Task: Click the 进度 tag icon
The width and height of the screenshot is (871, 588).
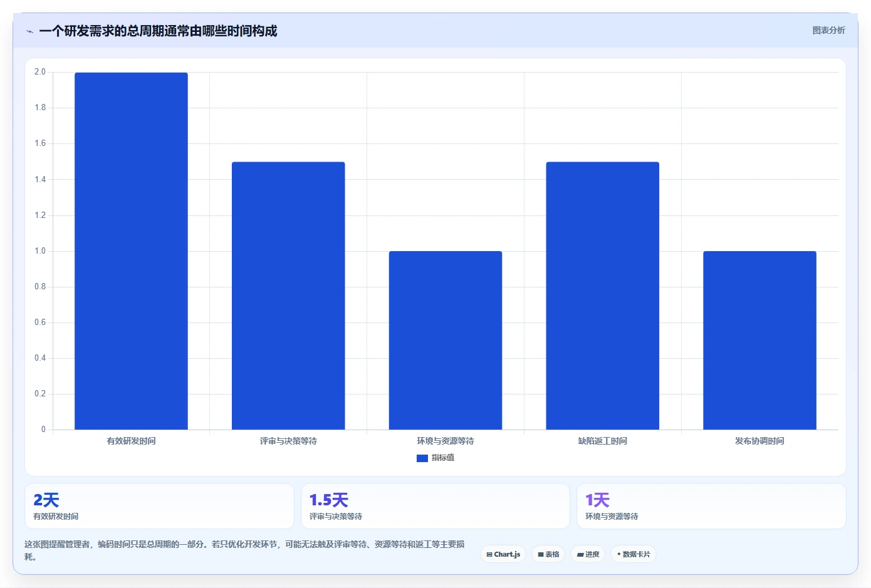Action: (580, 555)
